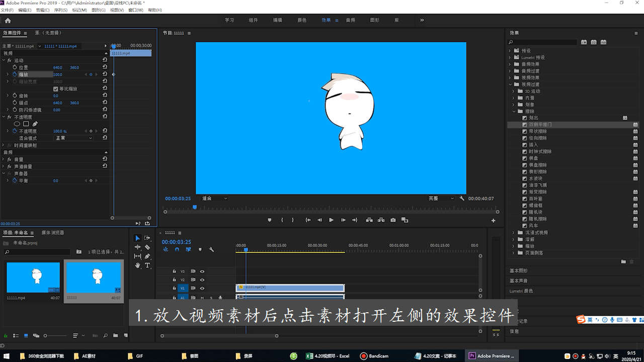Image resolution: width=644 pixels, height=362 pixels.
Task: Select the Ripple Edit tool
Action: coord(137,247)
